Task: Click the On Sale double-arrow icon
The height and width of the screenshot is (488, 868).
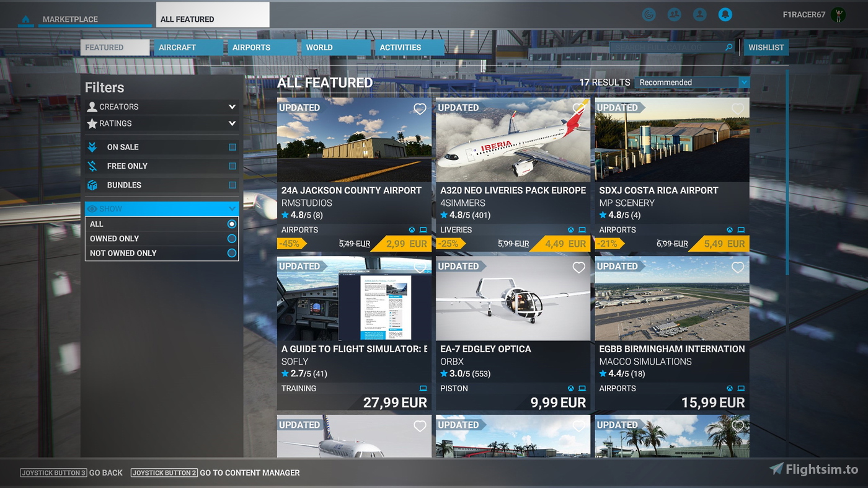Action: (92, 147)
